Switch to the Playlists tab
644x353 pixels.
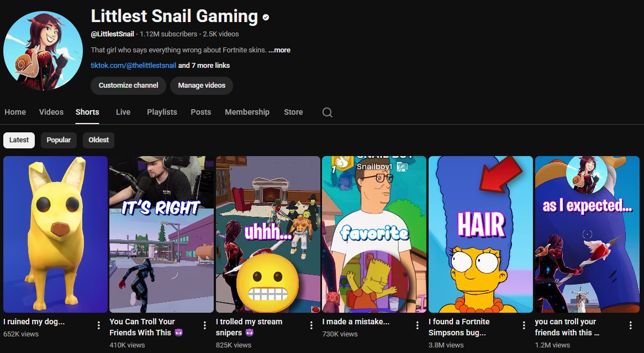click(162, 112)
